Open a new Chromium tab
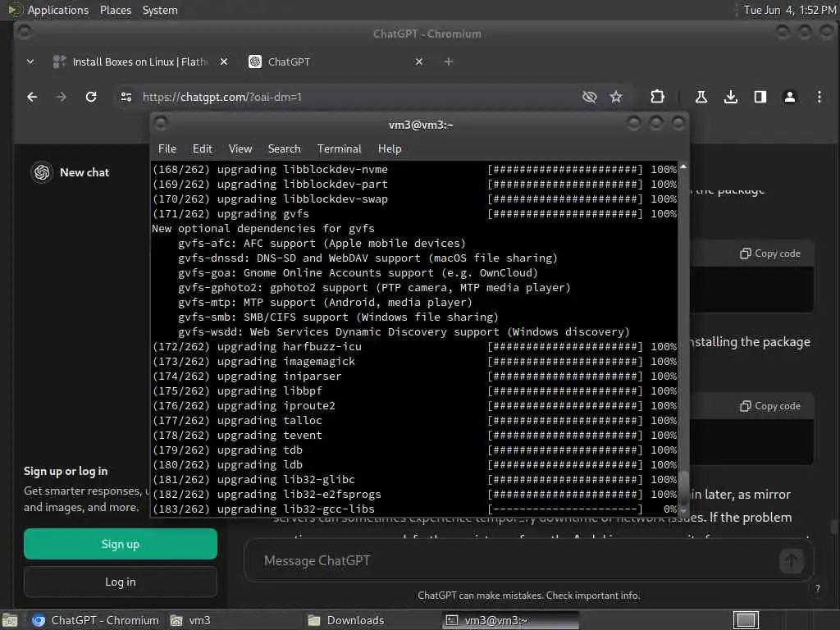This screenshot has height=630, width=840. pos(449,62)
